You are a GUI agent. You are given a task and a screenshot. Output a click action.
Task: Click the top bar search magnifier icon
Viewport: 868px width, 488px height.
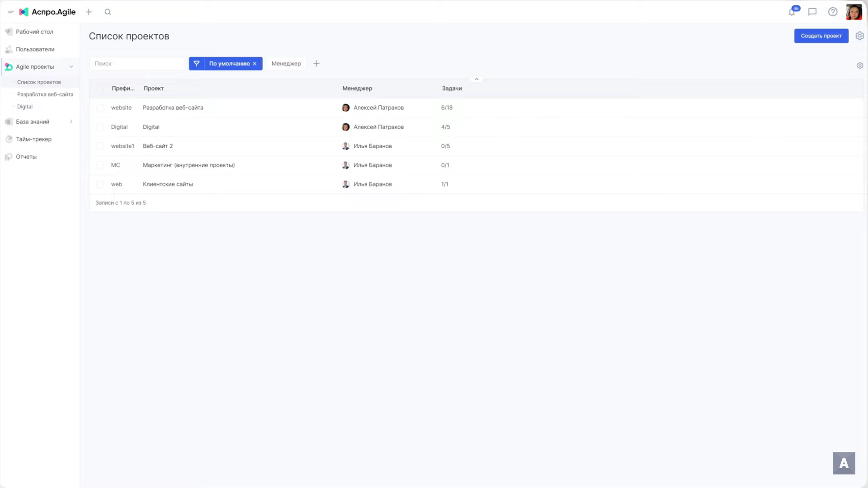108,12
